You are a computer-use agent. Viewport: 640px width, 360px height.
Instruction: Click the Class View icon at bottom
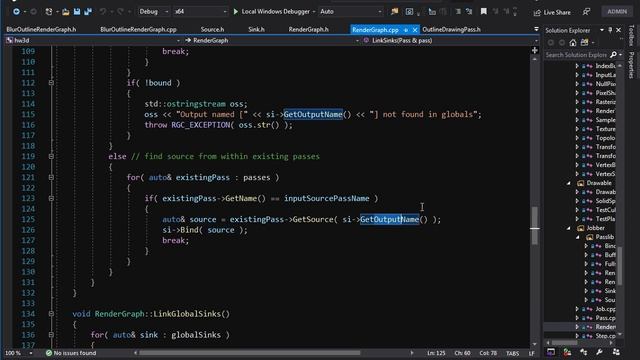tap(583, 352)
